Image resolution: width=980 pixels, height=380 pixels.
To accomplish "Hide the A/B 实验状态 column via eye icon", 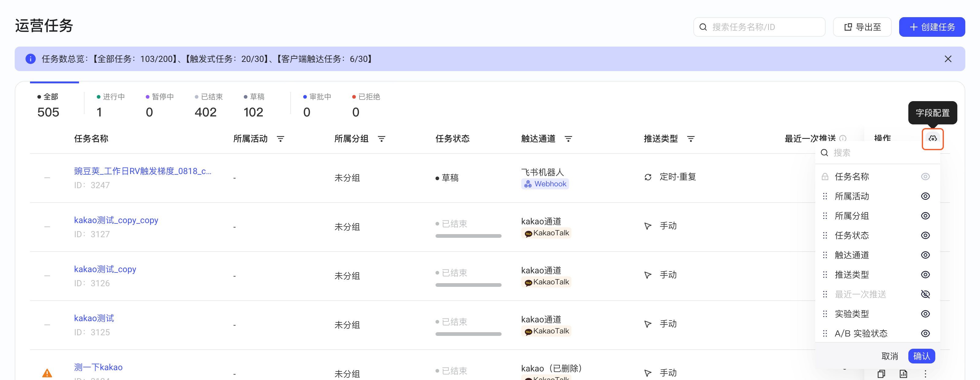I will pos(925,333).
